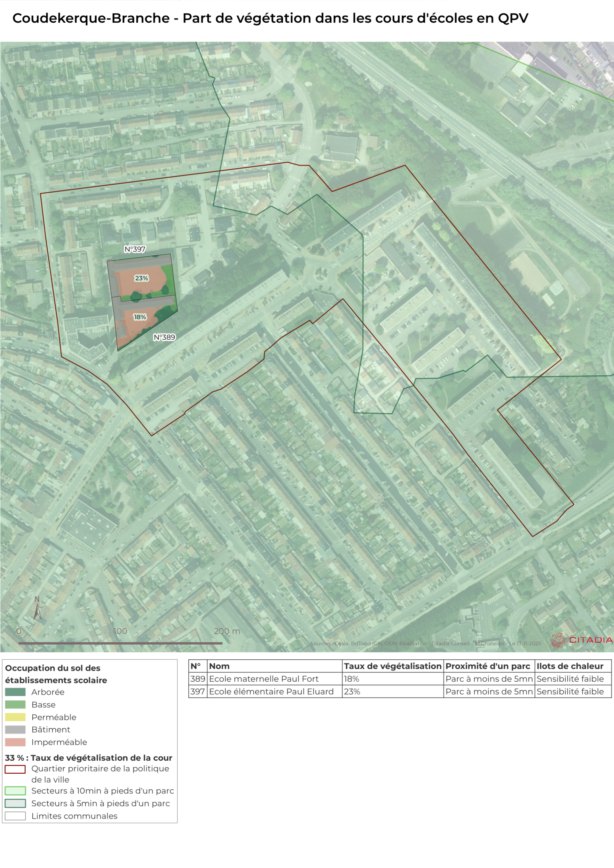Click the N°397 school label on map
This screenshot has width=614, height=868.
(135, 249)
